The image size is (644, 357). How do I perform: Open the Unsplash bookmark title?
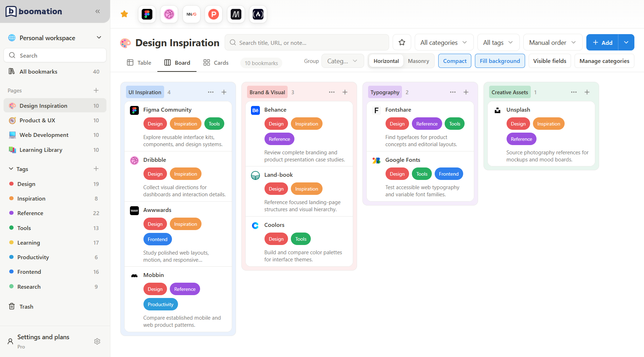[x=518, y=110]
